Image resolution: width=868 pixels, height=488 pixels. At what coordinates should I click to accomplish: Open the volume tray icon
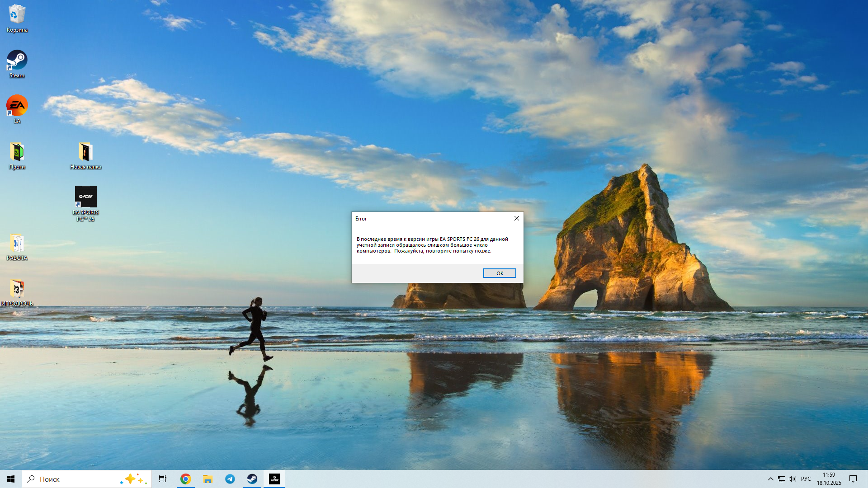(792, 479)
